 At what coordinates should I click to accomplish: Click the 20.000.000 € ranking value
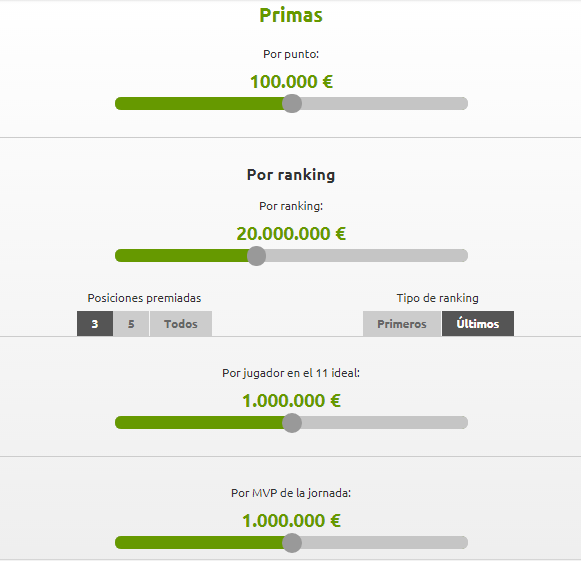[291, 234]
